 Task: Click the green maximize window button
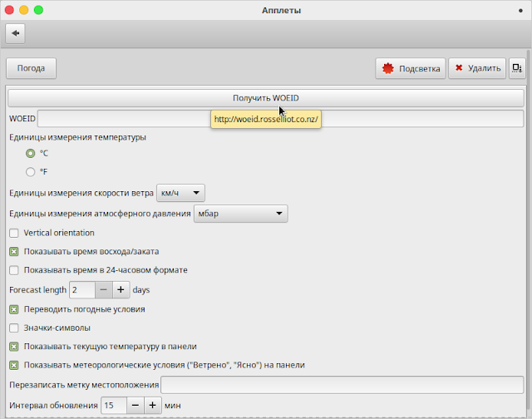tap(39, 10)
